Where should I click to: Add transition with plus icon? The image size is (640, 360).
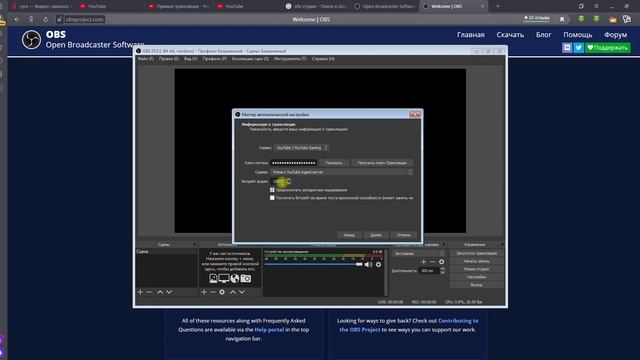[424, 262]
